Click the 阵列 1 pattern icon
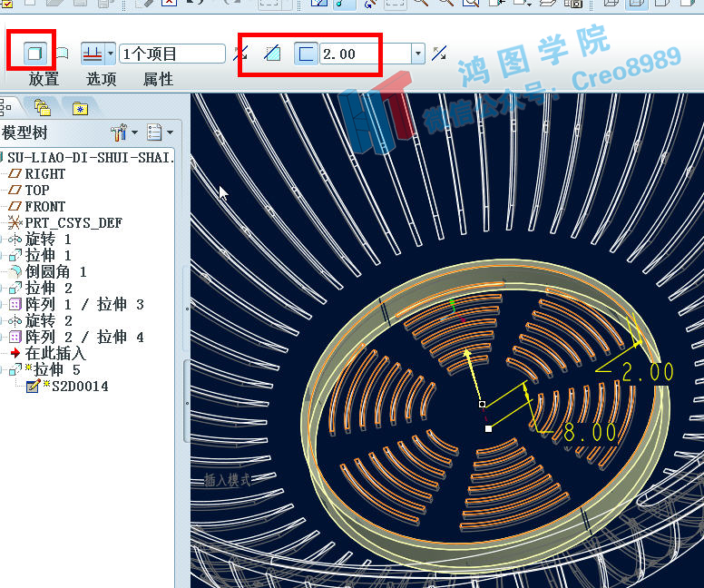 pos(15,305)
